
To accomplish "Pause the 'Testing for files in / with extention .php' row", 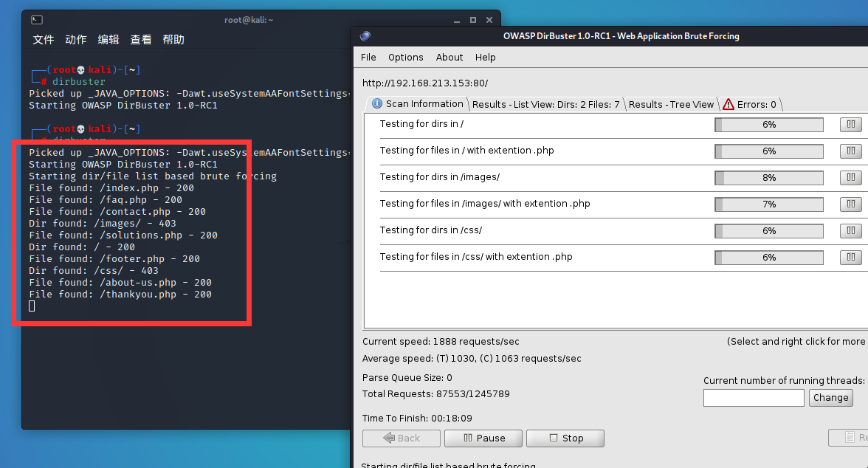I will (x=850, y=151).
